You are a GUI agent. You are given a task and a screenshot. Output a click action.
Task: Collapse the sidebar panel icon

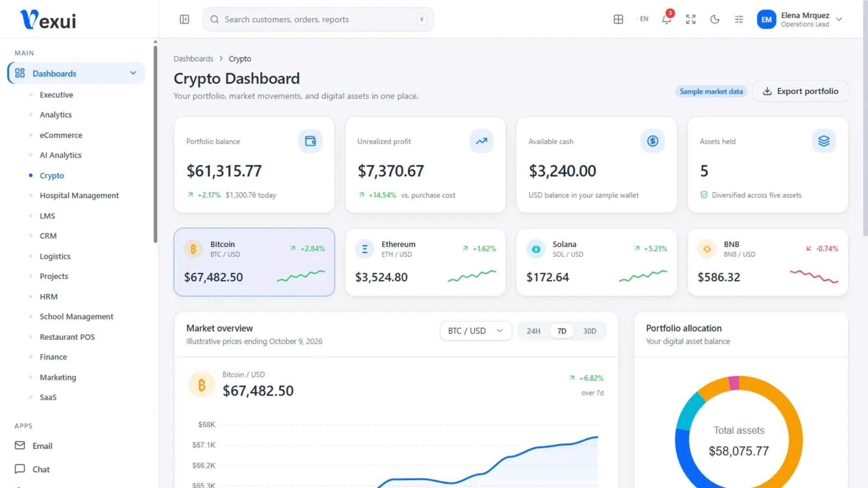pyautogui.click(x=184, y=19)
